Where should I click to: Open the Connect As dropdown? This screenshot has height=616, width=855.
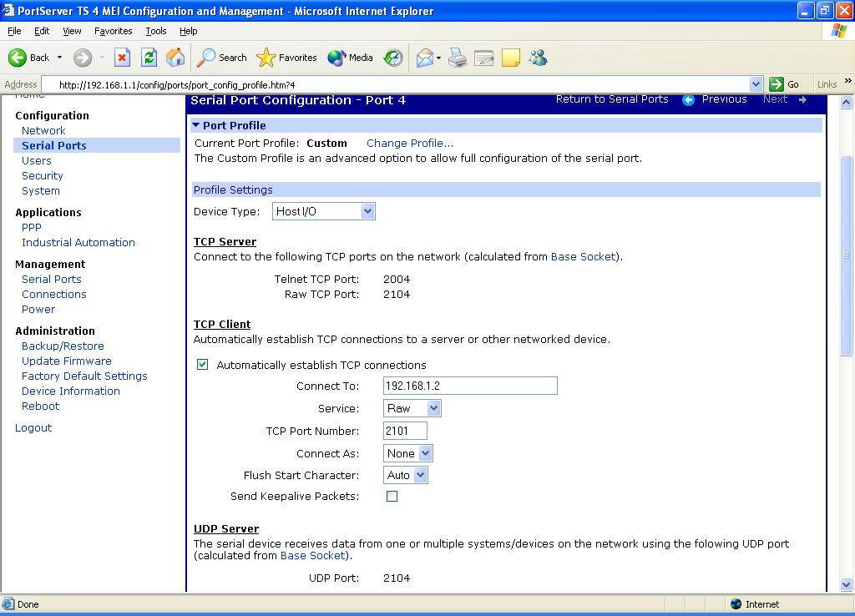[x=408, y=453]
